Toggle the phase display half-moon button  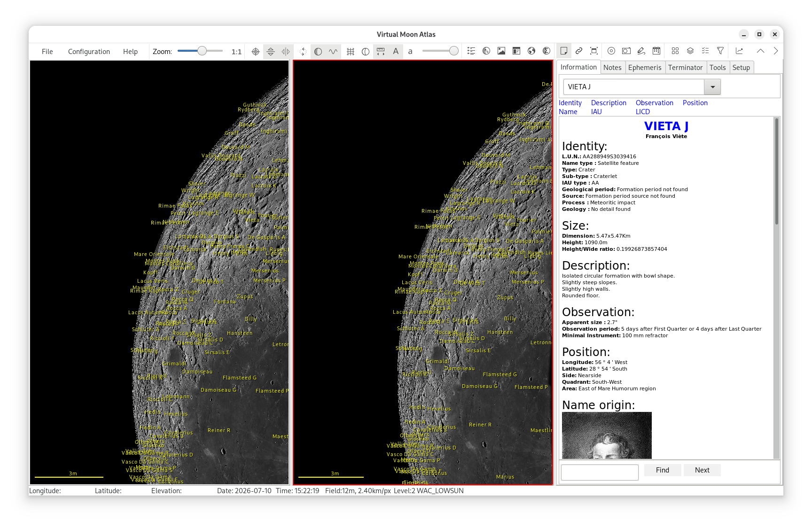[x=318, y=52]
